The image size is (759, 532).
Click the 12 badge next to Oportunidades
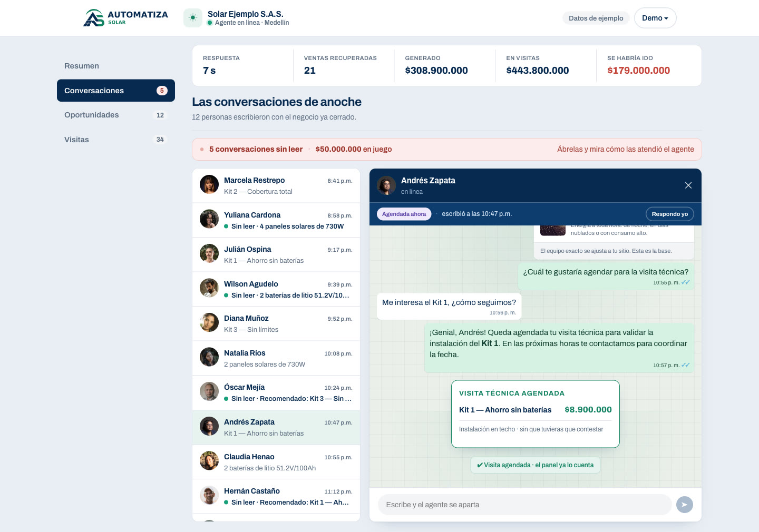[x=160, y=115]
